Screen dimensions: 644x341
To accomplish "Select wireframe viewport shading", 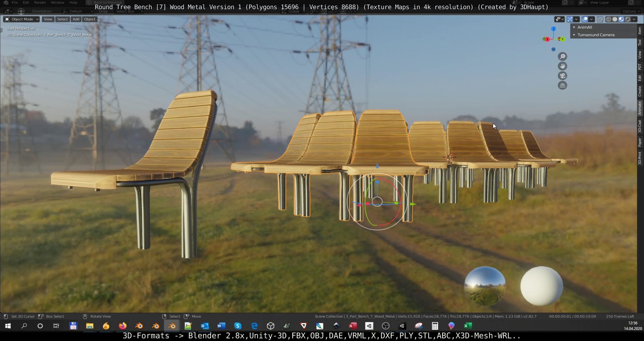I will (x=608, y=19).
